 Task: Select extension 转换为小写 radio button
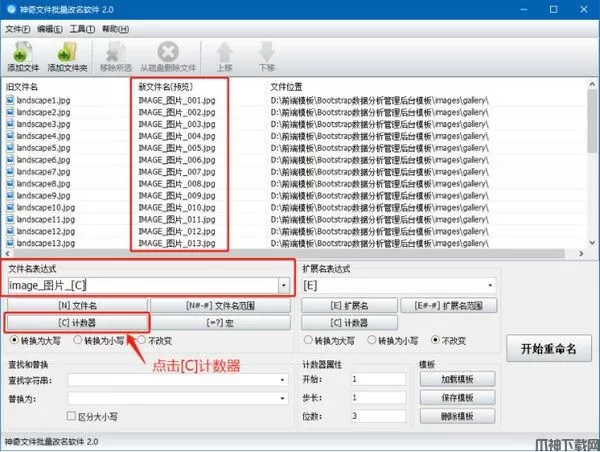372,340
